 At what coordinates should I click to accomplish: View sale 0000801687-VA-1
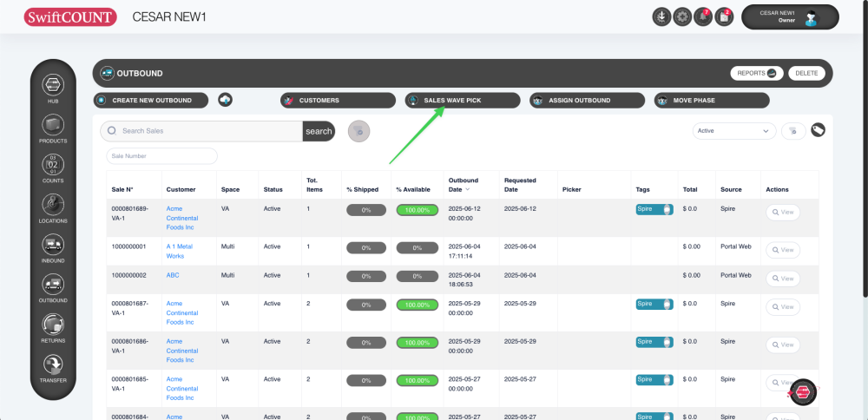[x=783, y=307]
